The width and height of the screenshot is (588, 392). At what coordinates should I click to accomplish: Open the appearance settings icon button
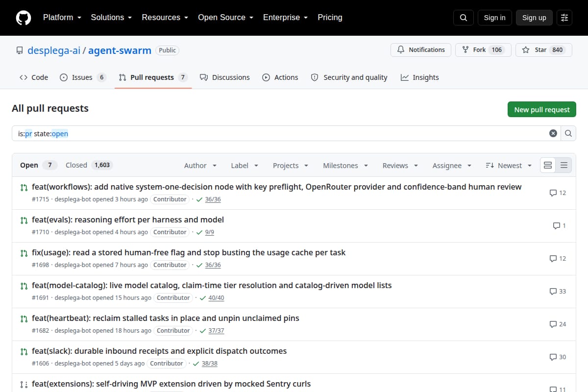(564, 18)
